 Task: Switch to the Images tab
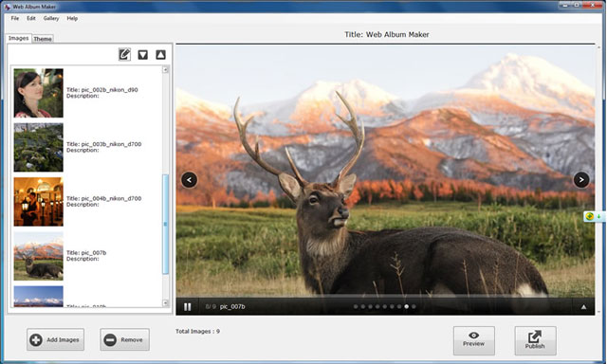pos(19,38)
